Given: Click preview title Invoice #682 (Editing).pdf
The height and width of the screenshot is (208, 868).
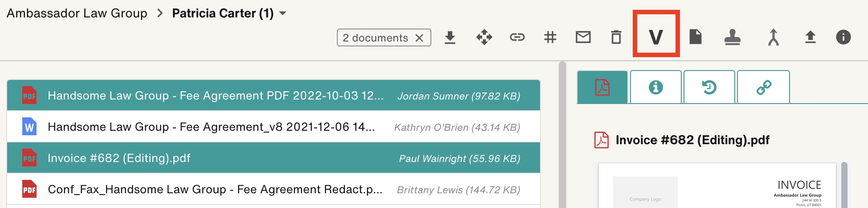Looking at the screenshot, I should (x=692, y=140).
